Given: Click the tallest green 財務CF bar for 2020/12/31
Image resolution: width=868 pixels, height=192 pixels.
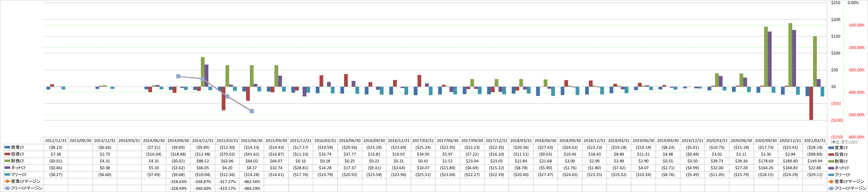Looking at the screenshot, I should (x=790, y=55).
